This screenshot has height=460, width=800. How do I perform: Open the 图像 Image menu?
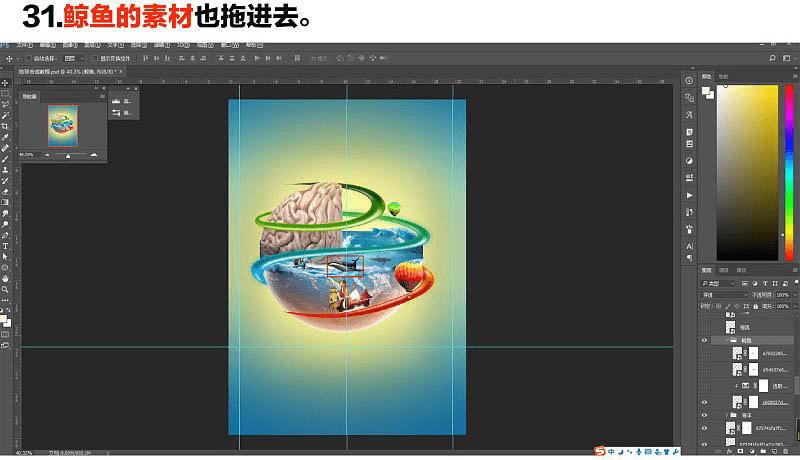(70, 45)
